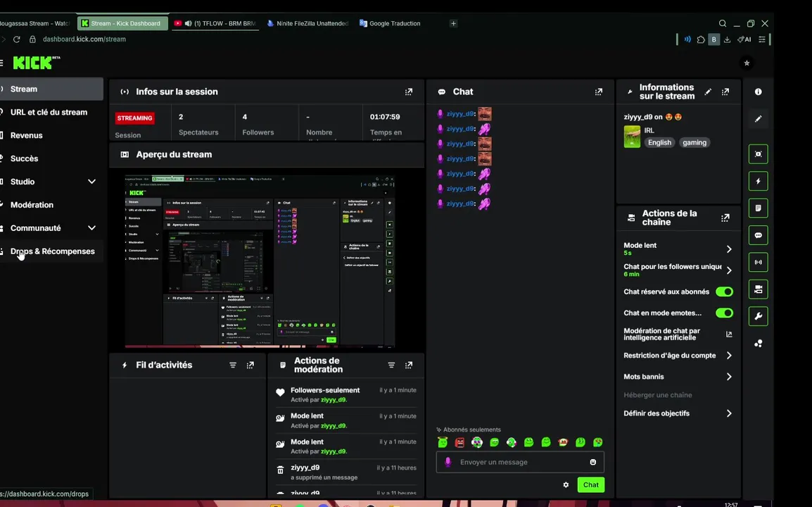The image size is (812, 507).
Task: Switch to Ninite FileZilla Unattended tab
Action: pyautogui.click(x=307, y=23)
